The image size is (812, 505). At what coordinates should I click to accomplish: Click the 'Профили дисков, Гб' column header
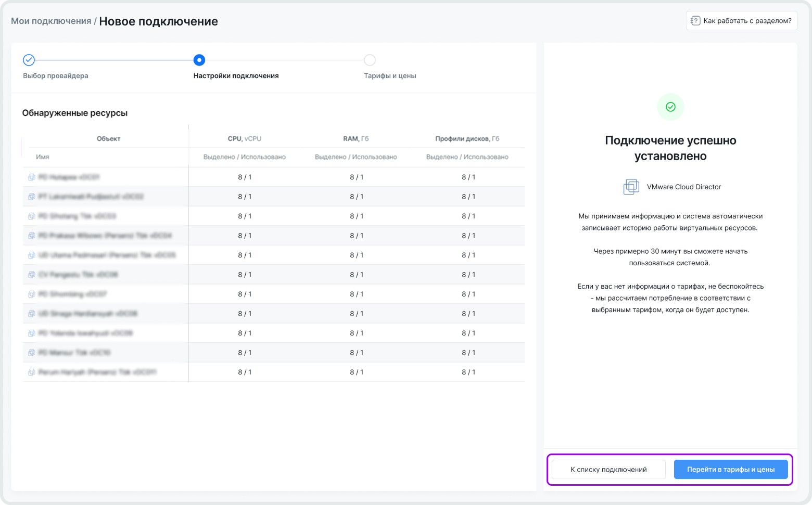click(467, 139)
